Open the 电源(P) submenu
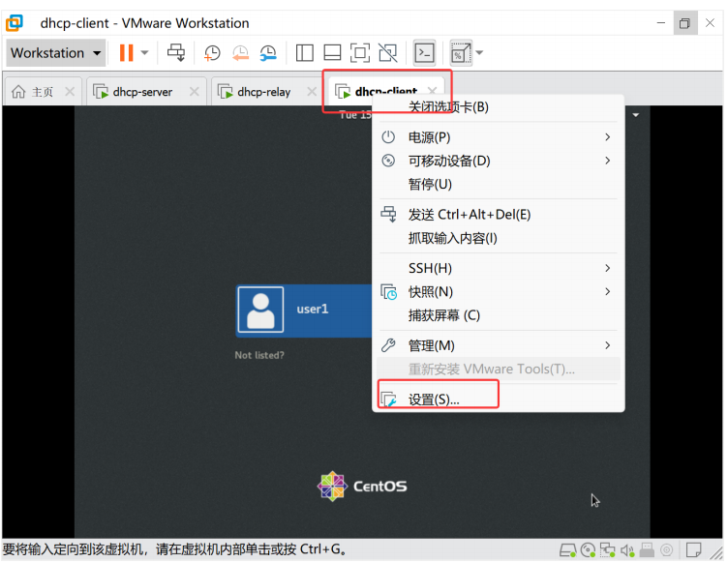The image size is (728, 562). [499, 137]
